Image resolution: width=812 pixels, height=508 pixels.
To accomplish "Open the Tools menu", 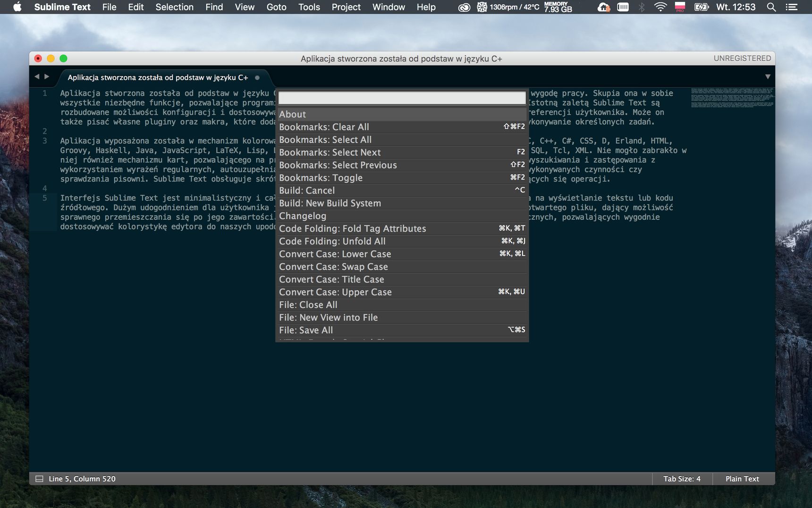I will [309, 7].
